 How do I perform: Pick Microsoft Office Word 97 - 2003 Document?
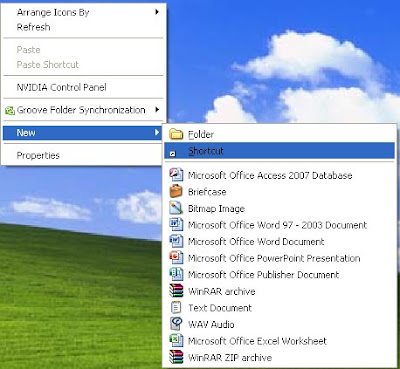pyautogui.click(x=279, y=225)
